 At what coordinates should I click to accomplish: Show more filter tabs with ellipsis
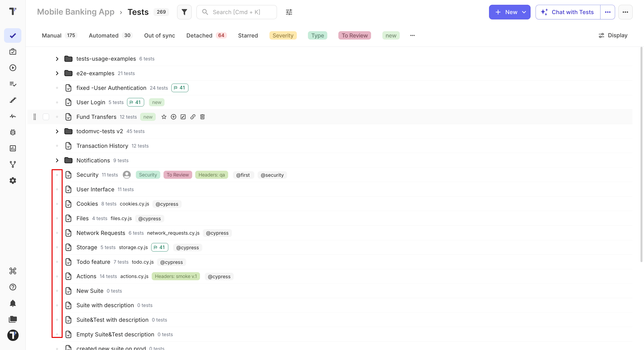413,36
